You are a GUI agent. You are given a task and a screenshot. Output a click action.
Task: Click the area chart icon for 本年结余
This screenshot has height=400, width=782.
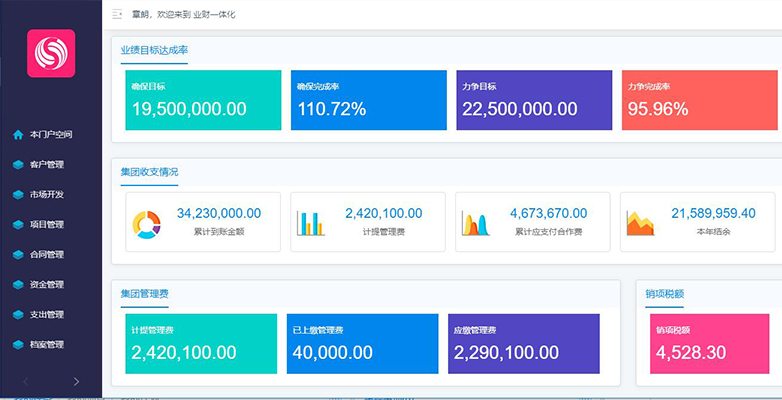(x=640, y=223)
